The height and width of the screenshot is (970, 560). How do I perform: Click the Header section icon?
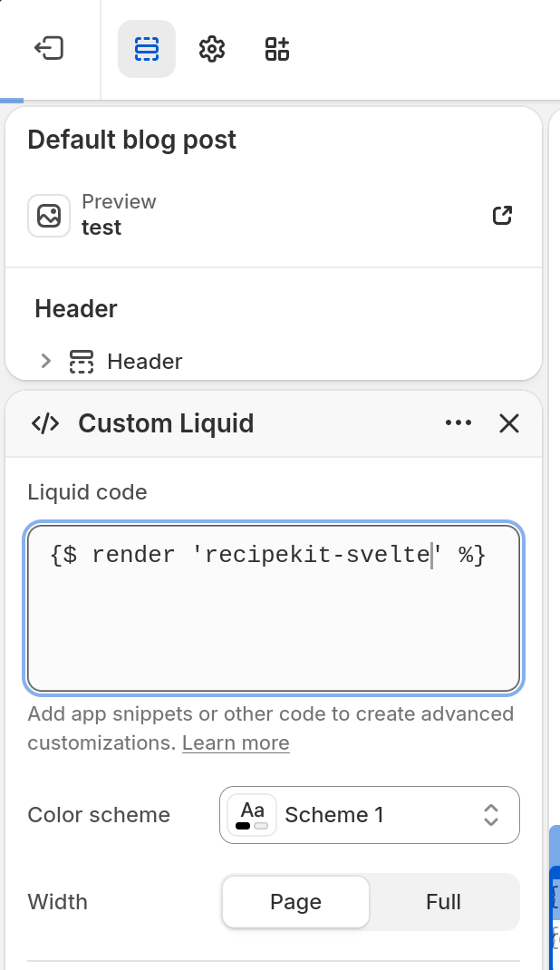coord(82,362)
